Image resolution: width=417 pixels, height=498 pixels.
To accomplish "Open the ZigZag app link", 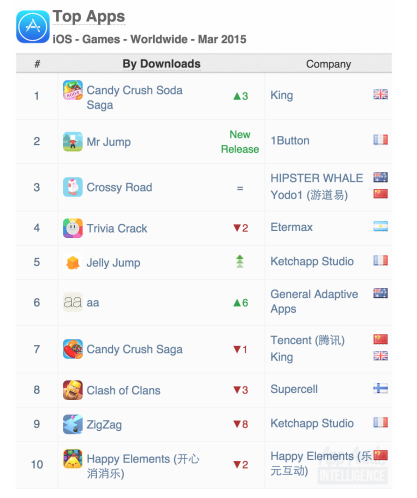I will tap(104, 425).
